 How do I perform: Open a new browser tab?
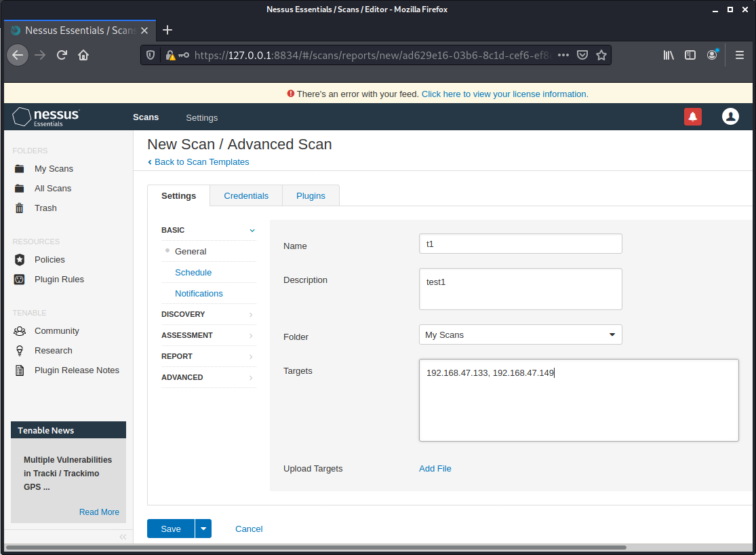tap(167, 31)
